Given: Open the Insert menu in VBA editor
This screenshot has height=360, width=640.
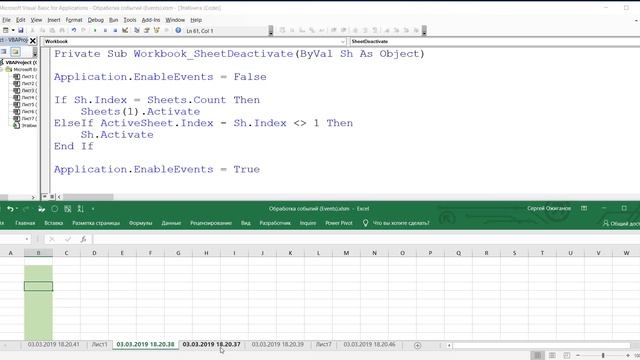Looking at the screenshot, I should click(x=54, y=20).
